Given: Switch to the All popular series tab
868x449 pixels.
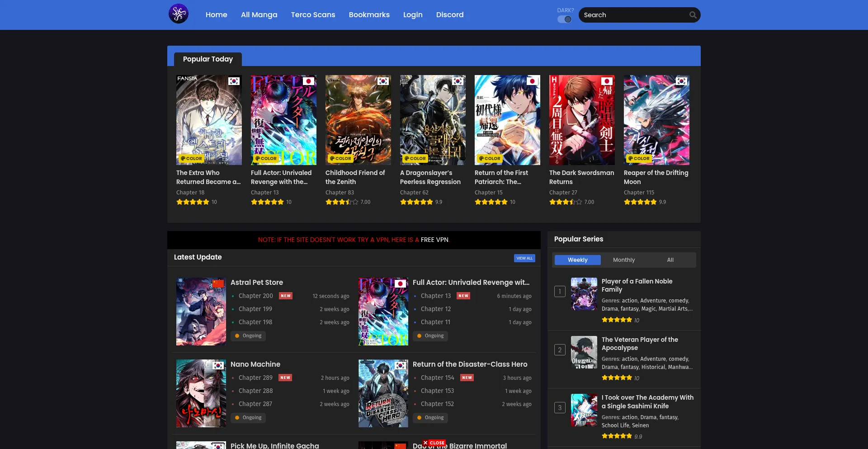Looking at the screenshot, I should click(670, 260).
